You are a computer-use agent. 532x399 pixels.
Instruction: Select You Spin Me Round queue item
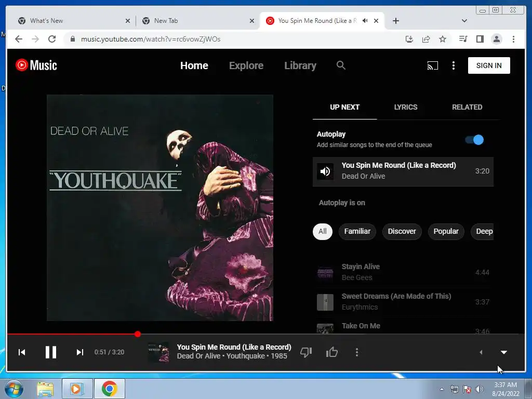tap(403, 171)
